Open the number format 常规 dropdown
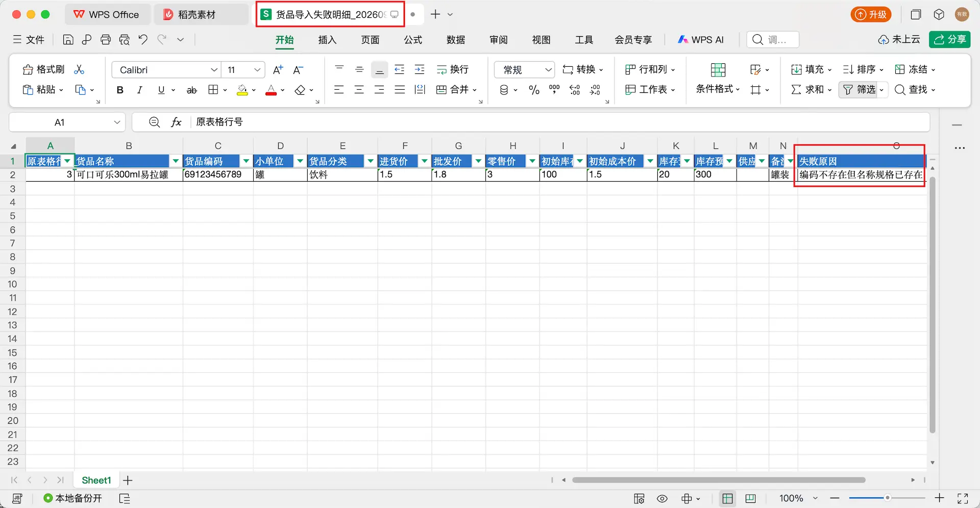980x508 pixels. tap(548, 69)
